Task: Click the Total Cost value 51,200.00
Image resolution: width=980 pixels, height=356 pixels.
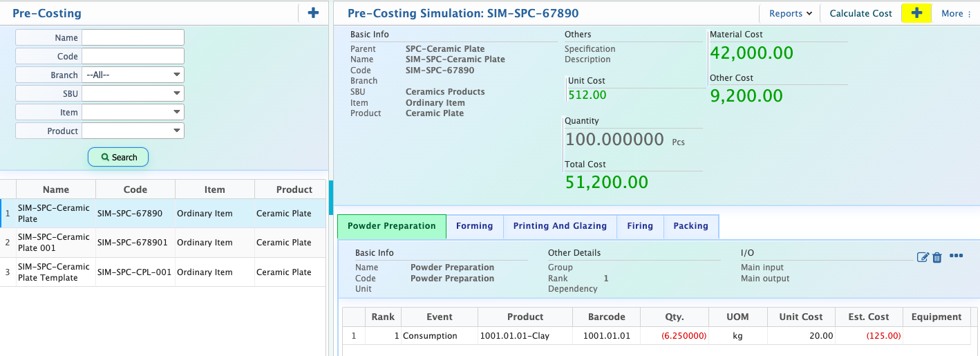Action: tap(607, 182)
